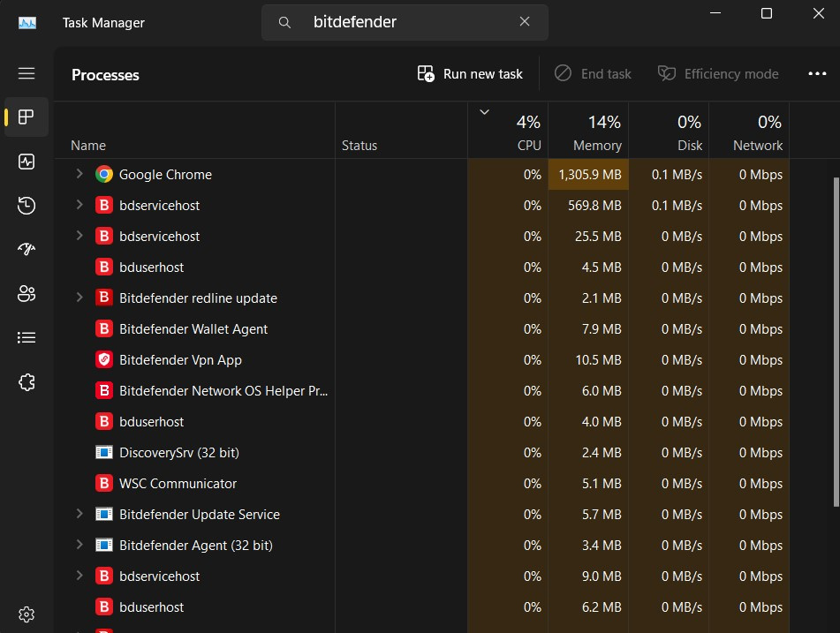The image size is (840, 633).
Task: Click the sort chevron above the CPU column
Action: pos(484,112)
